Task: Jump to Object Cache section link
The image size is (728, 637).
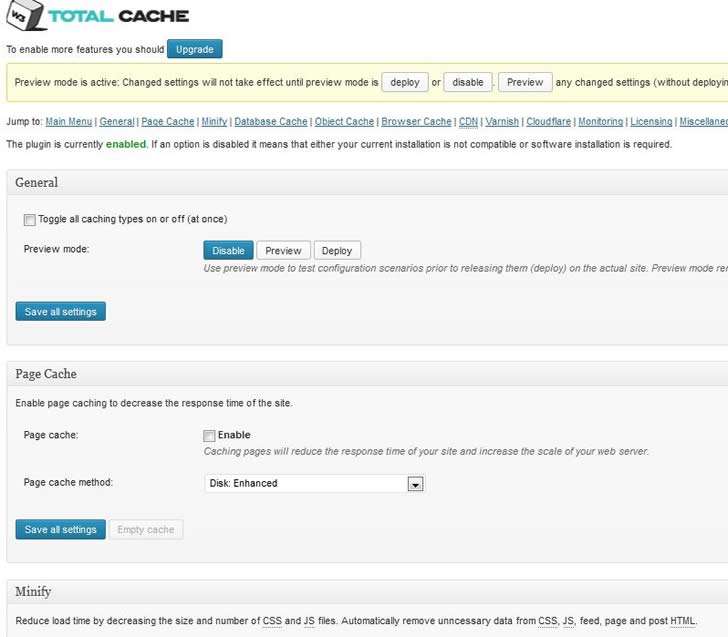Action: (344, 122)
